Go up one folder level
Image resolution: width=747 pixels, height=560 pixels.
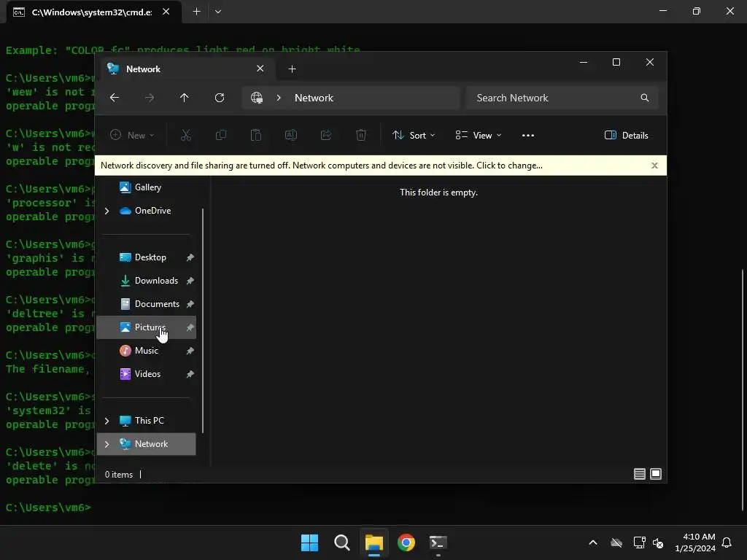[185, 98]
